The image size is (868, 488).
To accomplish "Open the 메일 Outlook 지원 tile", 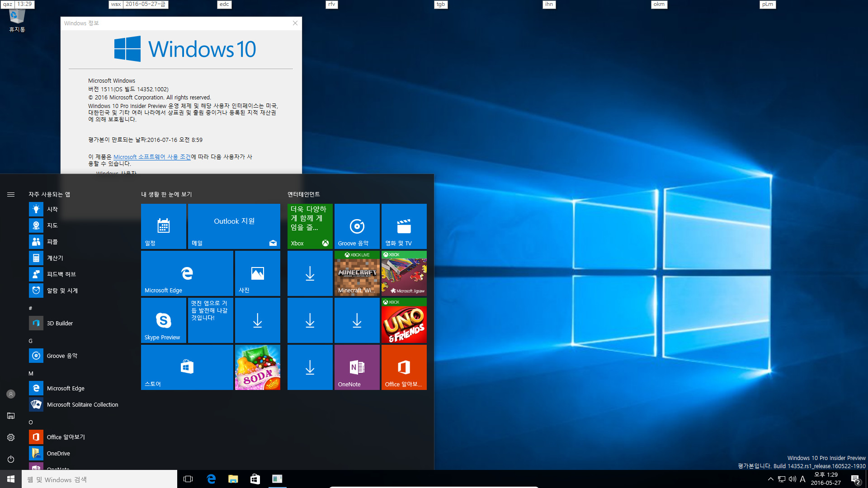I will [x=234, y=226].
